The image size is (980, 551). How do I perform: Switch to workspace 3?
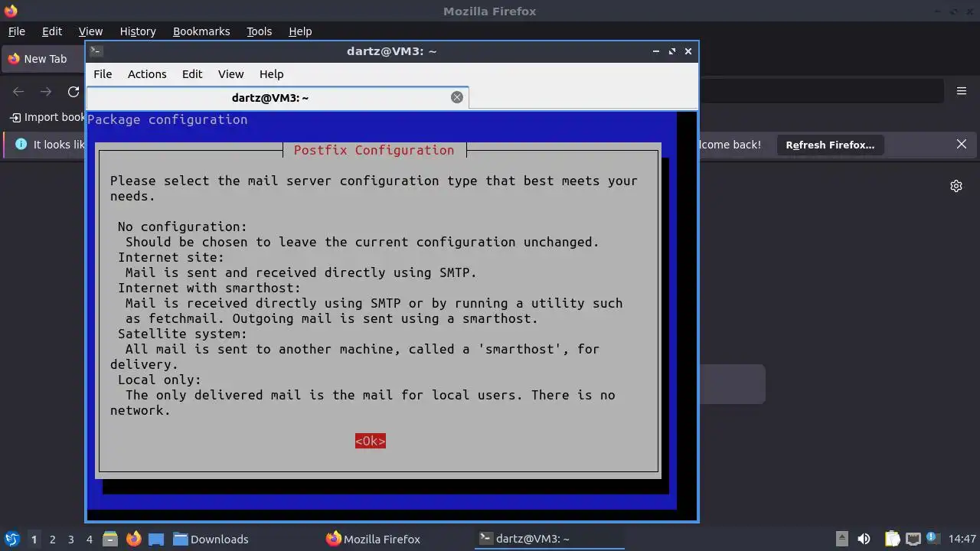pos(70,539)
